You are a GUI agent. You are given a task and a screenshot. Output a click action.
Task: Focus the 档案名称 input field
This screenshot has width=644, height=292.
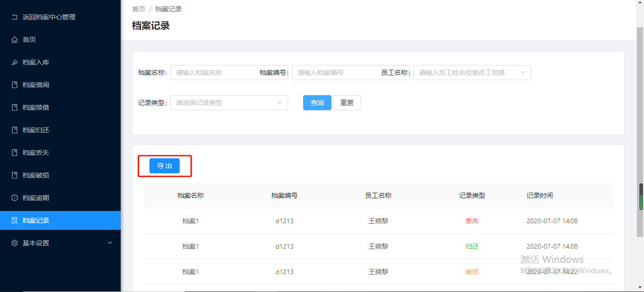[x=229, y=73]
